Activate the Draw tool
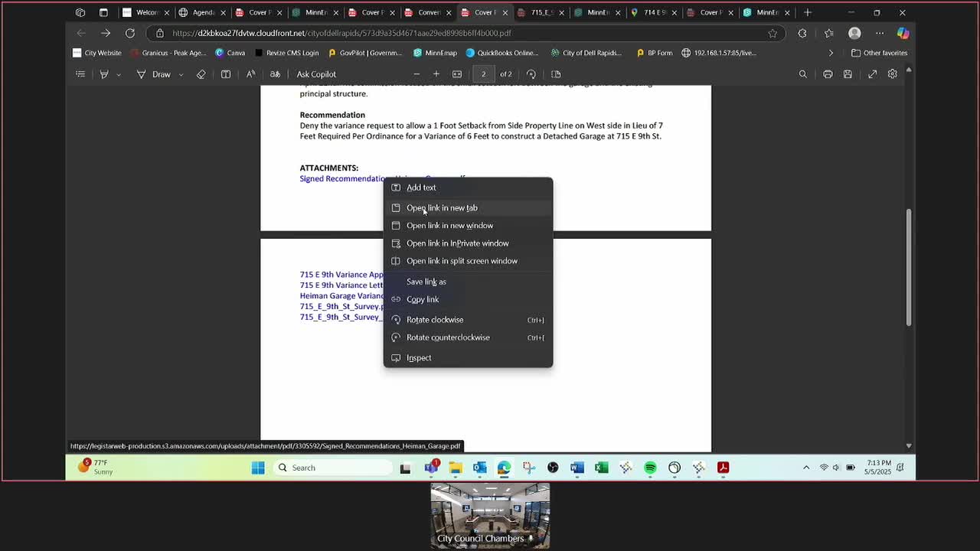This screenshot has height=551, width=980. point(154,74)
